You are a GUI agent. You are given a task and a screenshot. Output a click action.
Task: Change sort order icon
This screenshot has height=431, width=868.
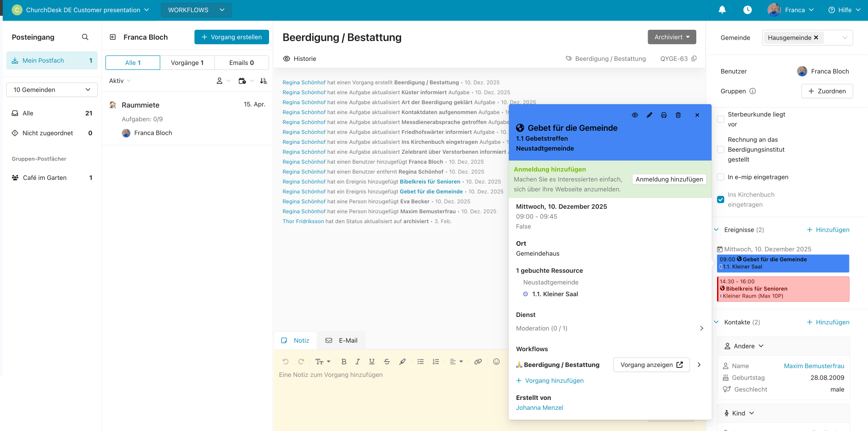tap(264, 81)
